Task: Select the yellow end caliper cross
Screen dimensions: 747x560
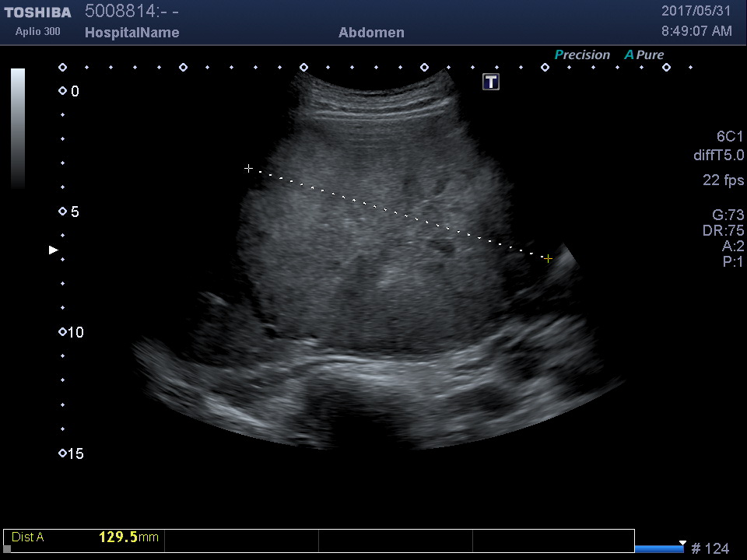Action: pyautogui.click(x=549, y=258)
